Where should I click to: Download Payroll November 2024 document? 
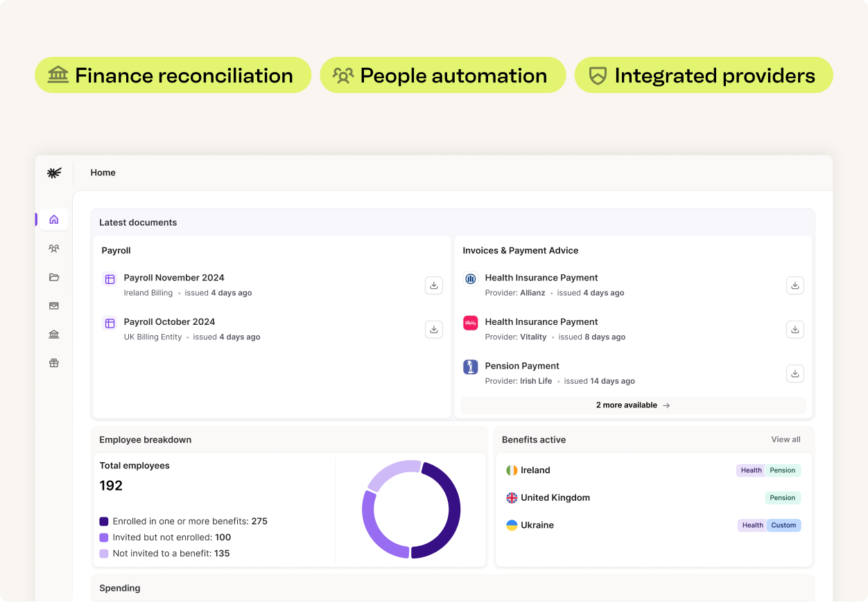434,285
